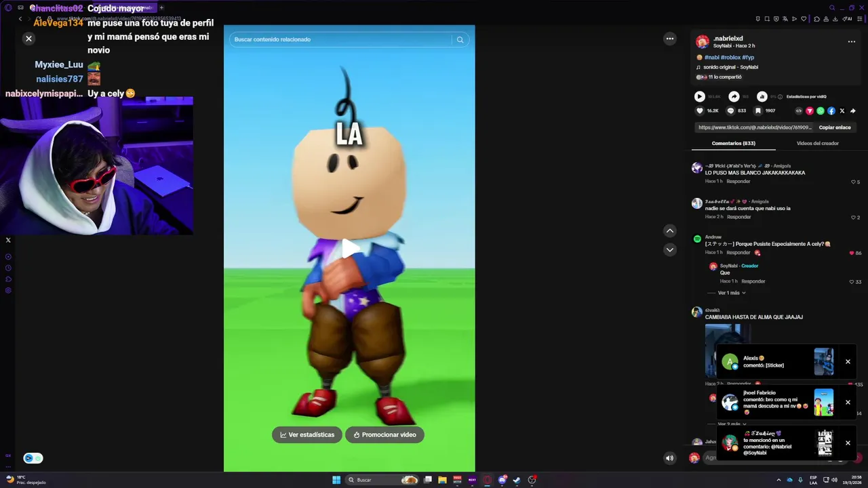Click the Buscar contenido relacionado search field

[x=342, y=39]
